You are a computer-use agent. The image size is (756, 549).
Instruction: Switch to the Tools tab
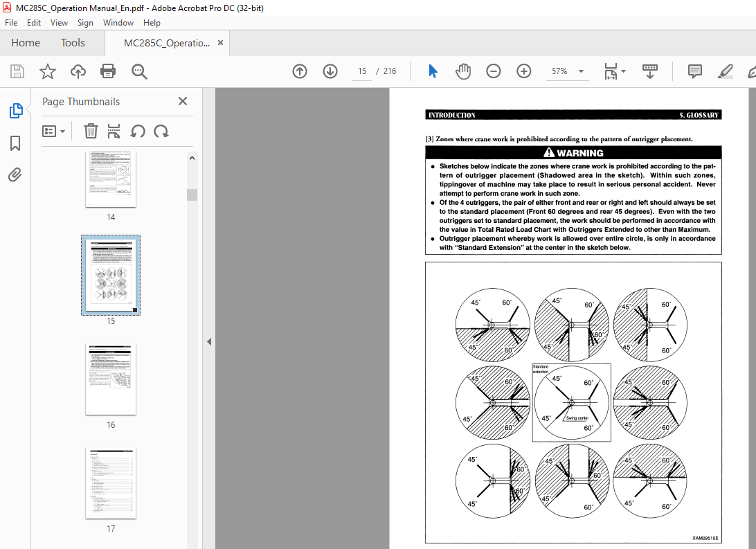(73, 43)
